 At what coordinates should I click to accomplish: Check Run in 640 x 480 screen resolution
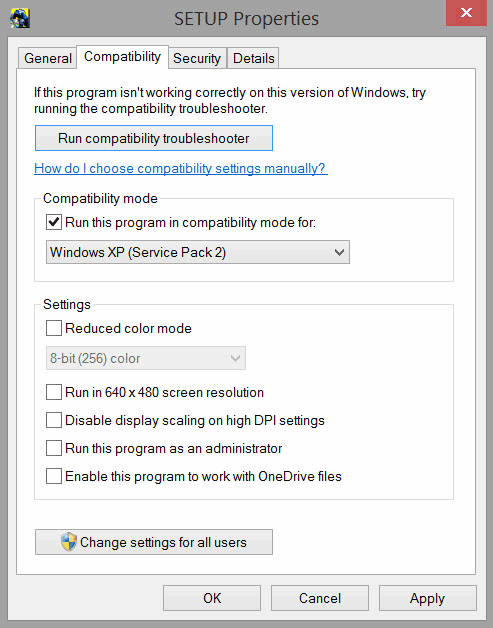54,392
